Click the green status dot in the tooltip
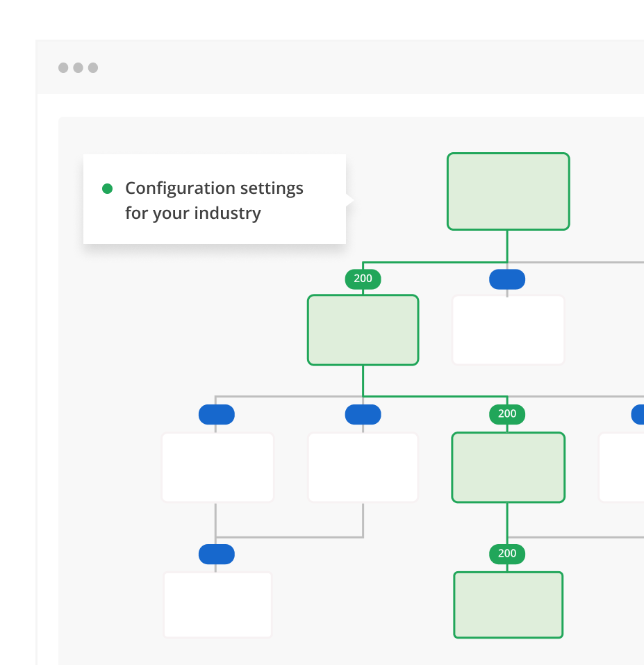This screenshot has height=665, width=644. 107,188
